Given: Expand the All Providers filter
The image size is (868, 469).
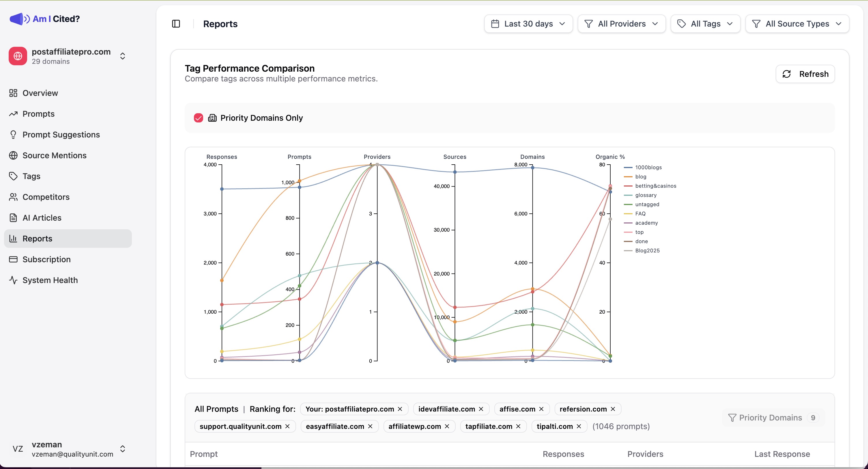Looking at the screenshot, I should (x=621, y=24).
